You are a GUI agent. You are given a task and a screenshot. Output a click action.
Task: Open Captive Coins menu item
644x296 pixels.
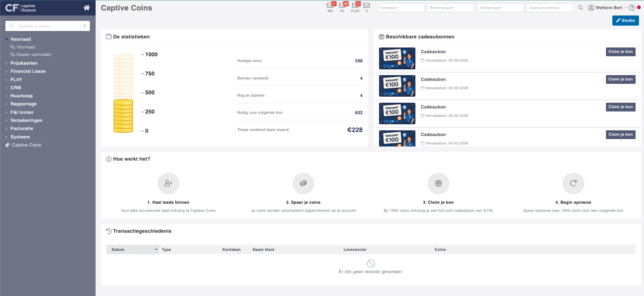(x=26, y=145)
